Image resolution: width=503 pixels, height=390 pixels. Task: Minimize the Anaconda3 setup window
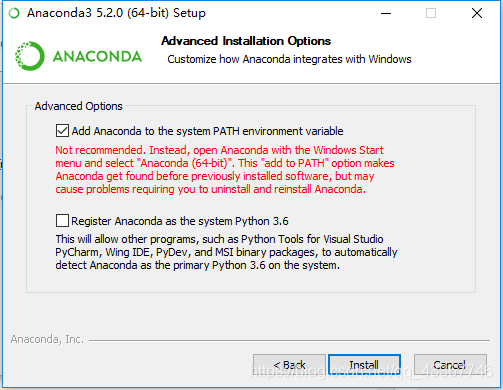tap(386, 13)
